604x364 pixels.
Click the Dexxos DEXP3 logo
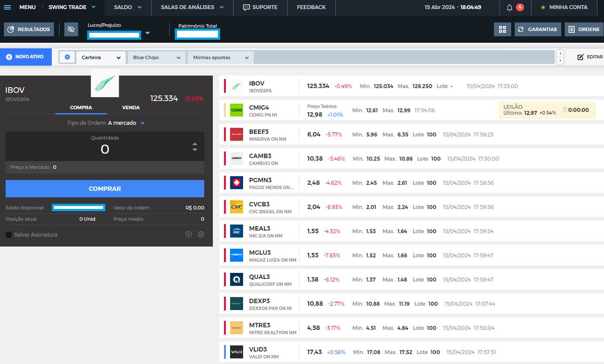click(x=237, y=304)
